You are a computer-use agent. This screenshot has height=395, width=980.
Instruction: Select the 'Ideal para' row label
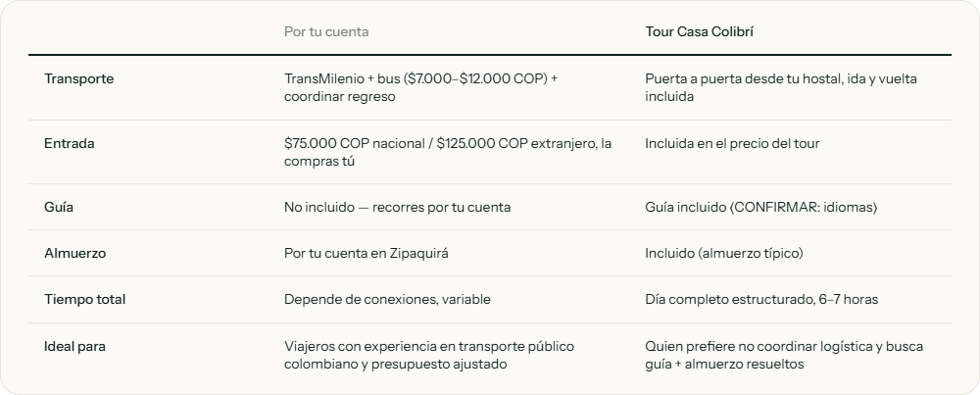click(x=75, y=346)
